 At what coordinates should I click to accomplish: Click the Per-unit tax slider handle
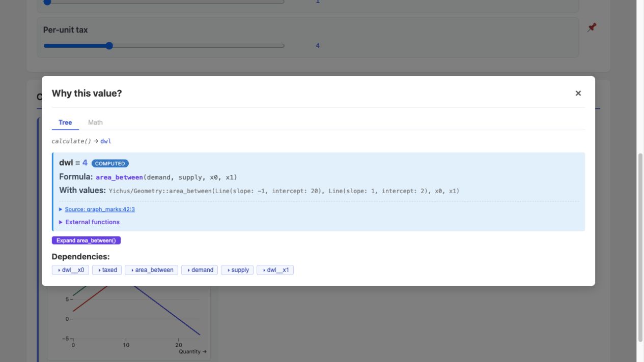(x=109, y=46)
